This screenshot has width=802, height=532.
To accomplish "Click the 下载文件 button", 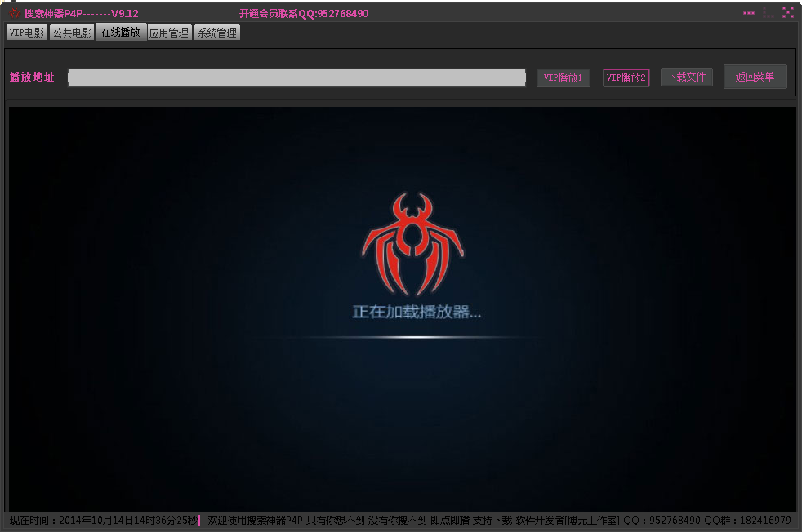I will 686,78.
